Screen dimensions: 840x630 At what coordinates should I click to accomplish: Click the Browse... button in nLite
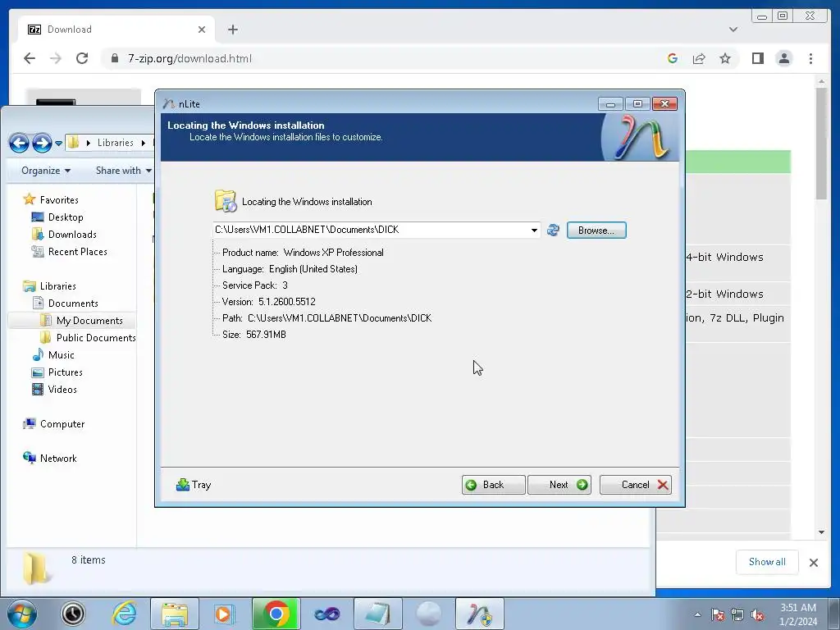click(596, 231)
